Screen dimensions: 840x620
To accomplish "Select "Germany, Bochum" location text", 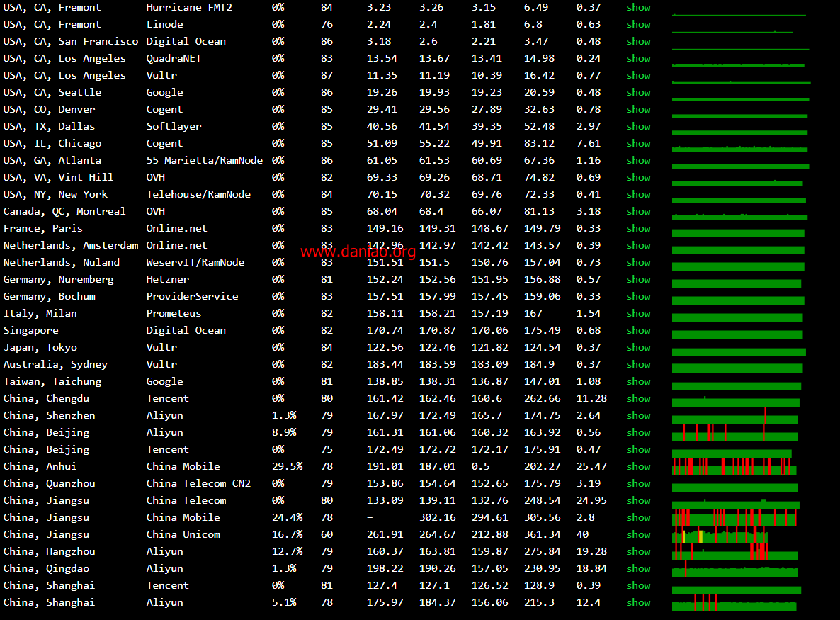I will pyautogui.click(x=50, y=297).
